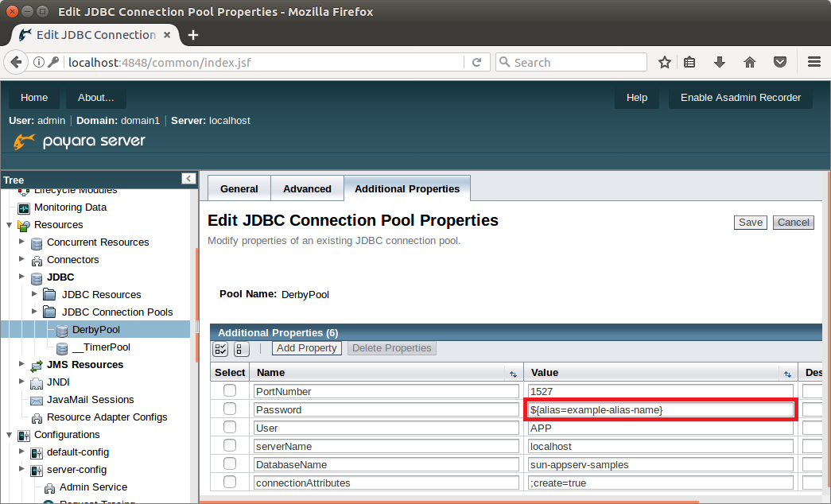Screen dimensions: 831x504
Task: Click the Add Property button
Action: [306, 348]
